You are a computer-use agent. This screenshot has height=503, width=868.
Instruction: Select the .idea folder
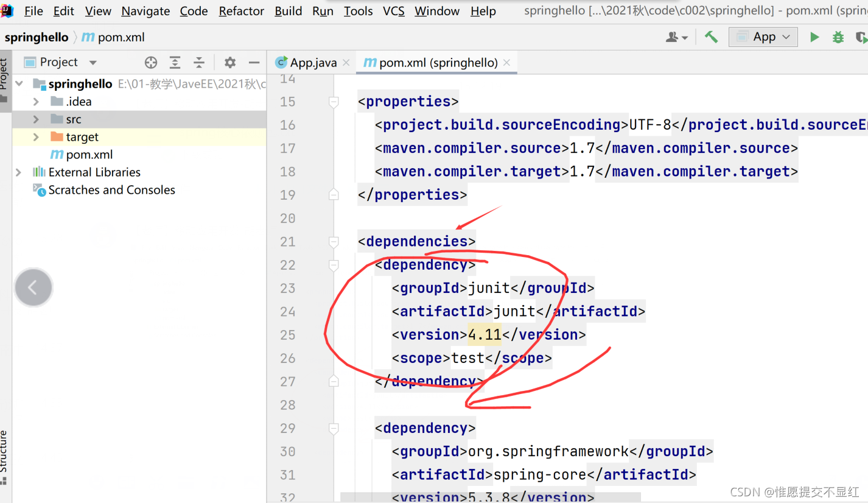click(x=79, y=102)
